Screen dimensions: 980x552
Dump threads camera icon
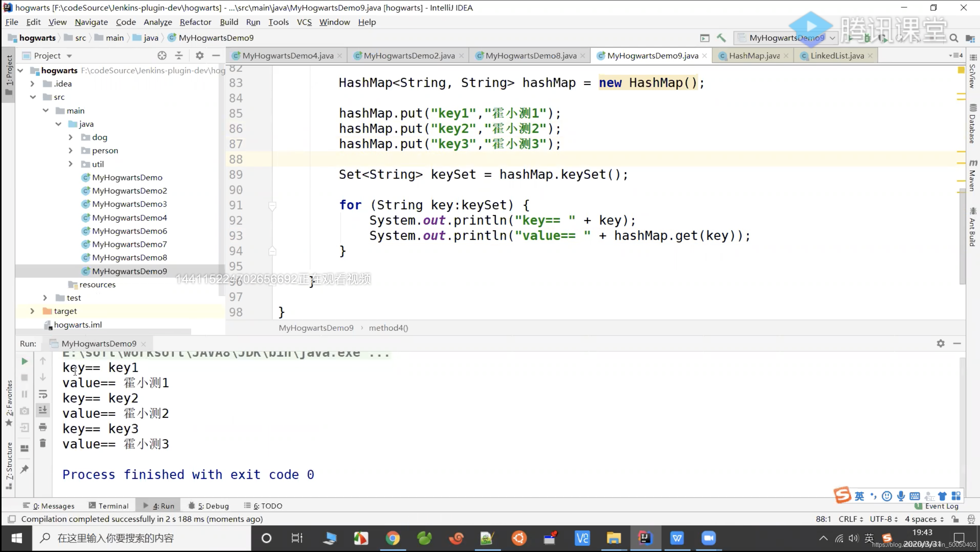click(x=24, y=411)
